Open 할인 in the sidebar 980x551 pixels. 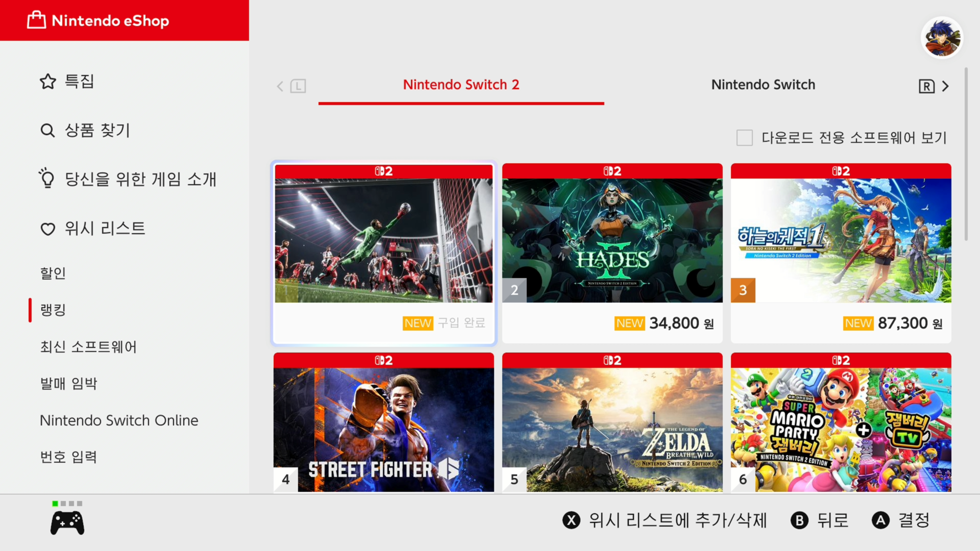pyautogui.click(x=53, y=273)
